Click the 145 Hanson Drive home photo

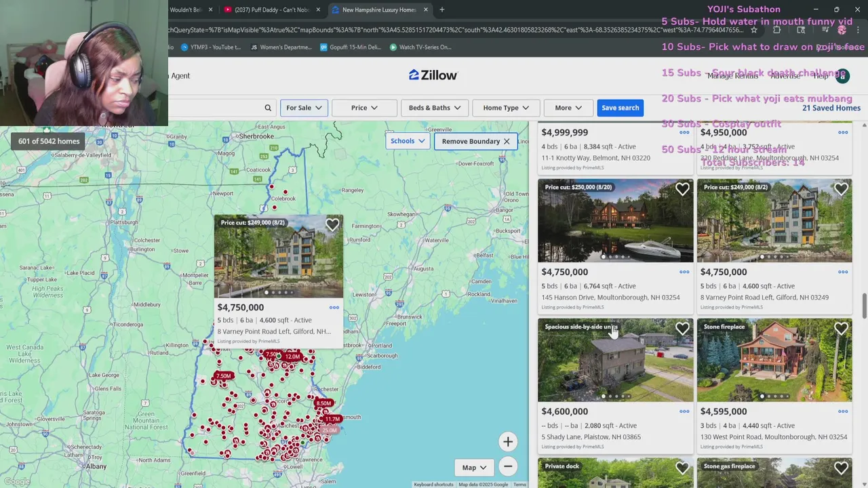pos(615,221)
